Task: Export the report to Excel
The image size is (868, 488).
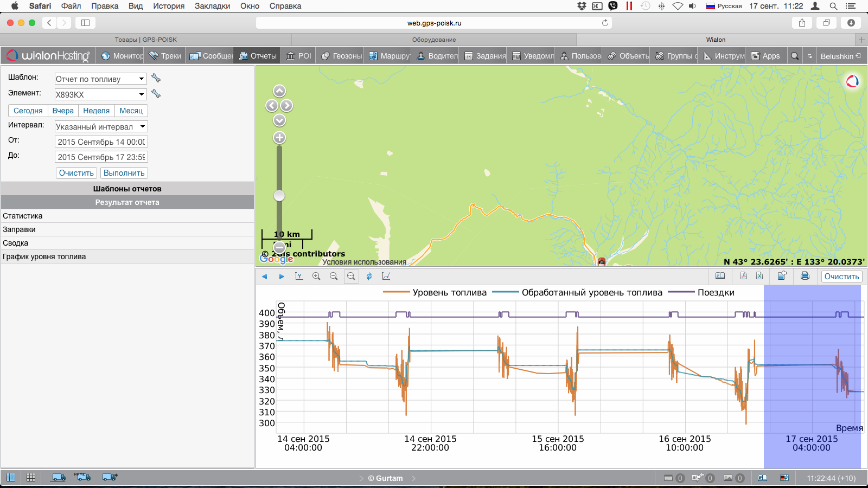Action: coord(759,276)
